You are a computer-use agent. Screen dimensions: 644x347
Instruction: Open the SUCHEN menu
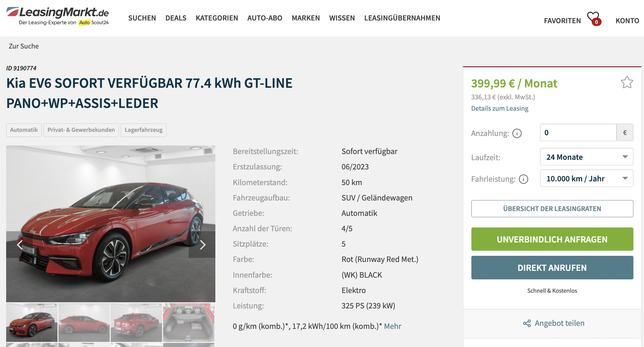(142, 18)
